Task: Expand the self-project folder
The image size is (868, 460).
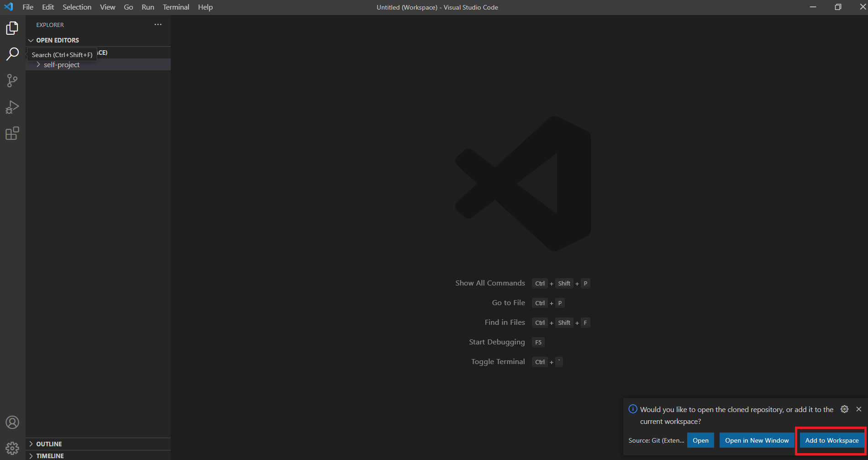Action: [98, 65]
